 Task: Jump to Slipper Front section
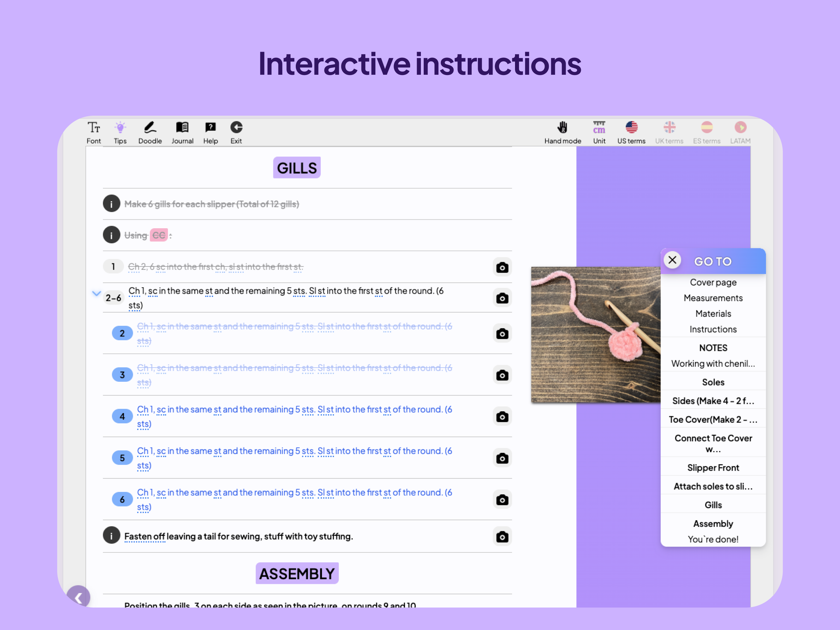point(713,467)
